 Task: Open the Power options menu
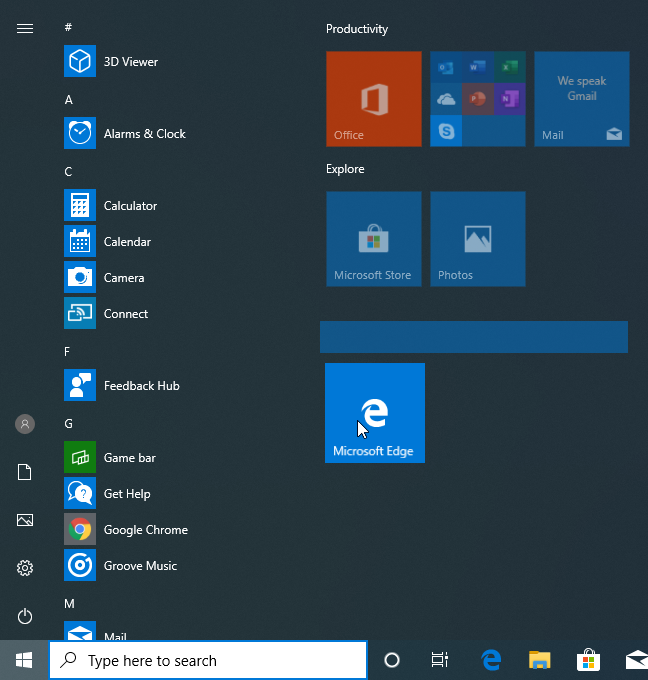(x=25, y=616)
